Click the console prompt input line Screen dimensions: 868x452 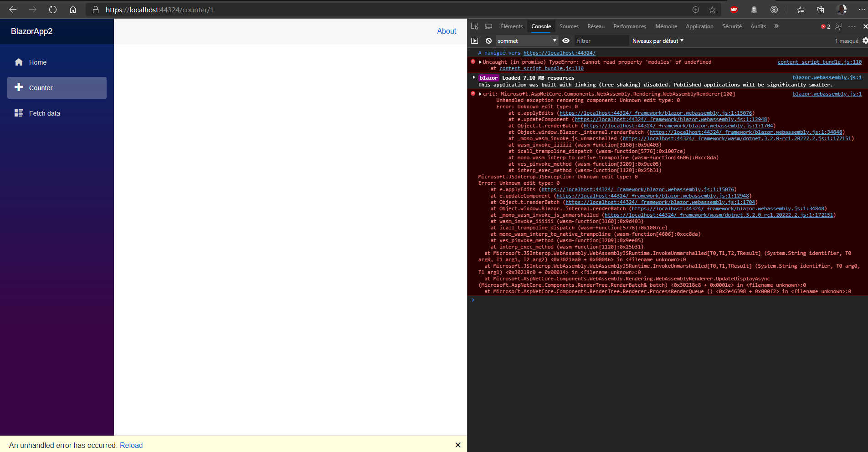click(x=670, y=300)
